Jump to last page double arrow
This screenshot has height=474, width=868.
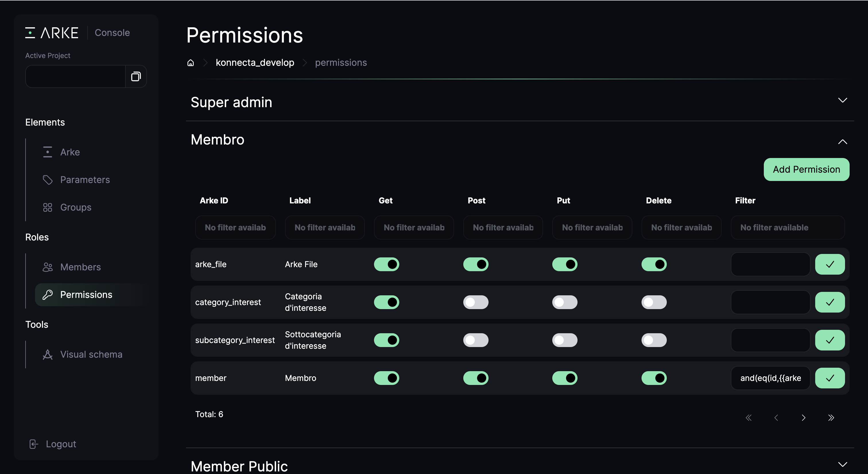[831, 418]
